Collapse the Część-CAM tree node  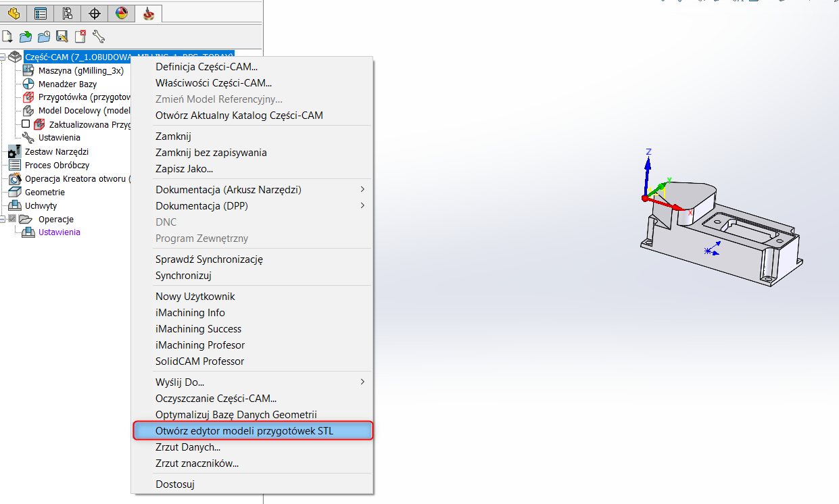click(3, 57)
